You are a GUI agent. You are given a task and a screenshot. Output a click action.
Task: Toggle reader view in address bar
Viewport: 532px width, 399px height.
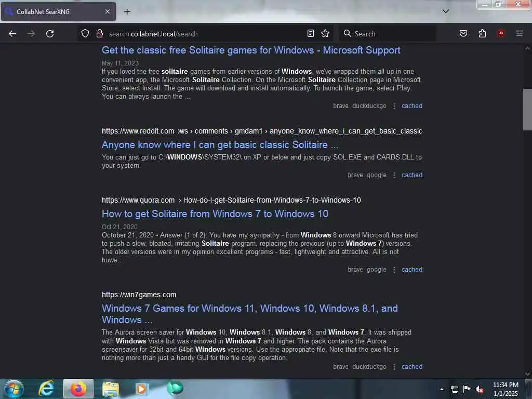pyautogui.click(x=311, y=33)
